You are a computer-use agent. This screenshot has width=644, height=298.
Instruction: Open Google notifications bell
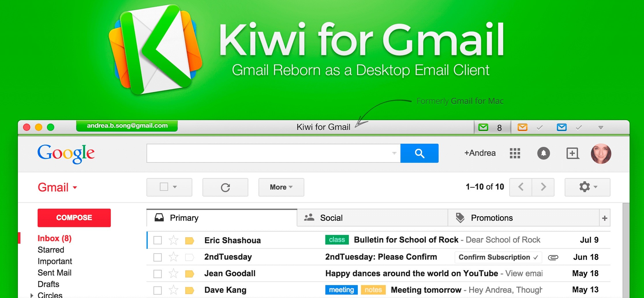(543, 153)
